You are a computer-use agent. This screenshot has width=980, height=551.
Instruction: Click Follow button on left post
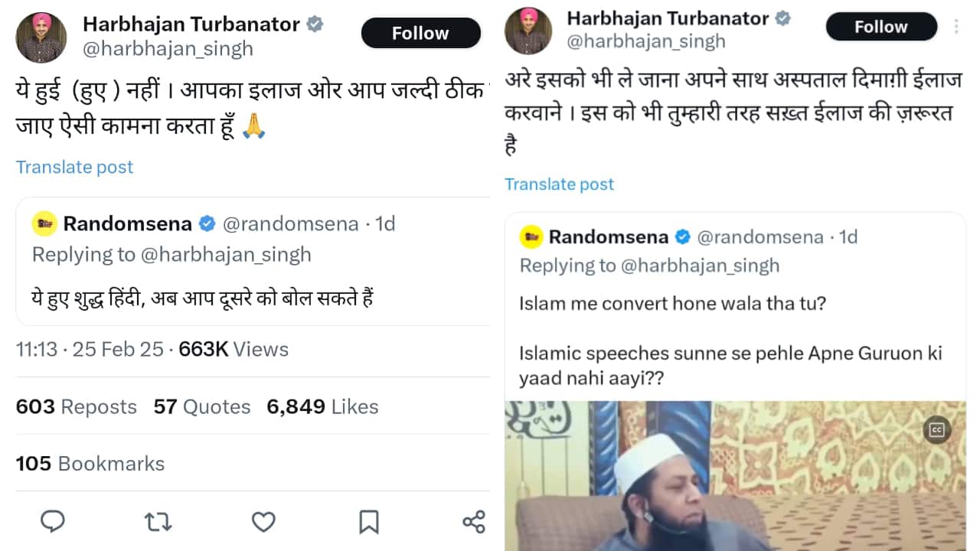pyautogui.click(x=420, y=34)
